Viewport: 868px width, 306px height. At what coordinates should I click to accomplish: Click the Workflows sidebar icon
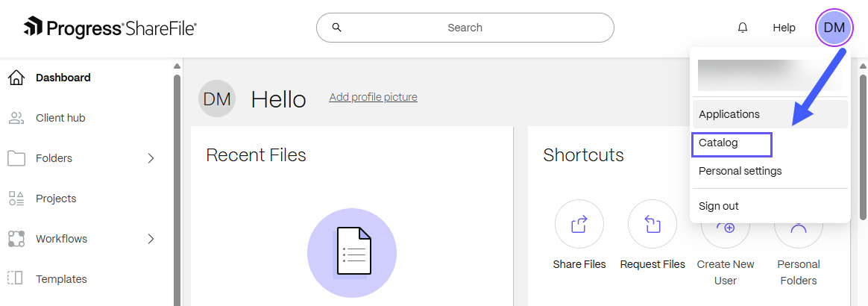(16, 239)
